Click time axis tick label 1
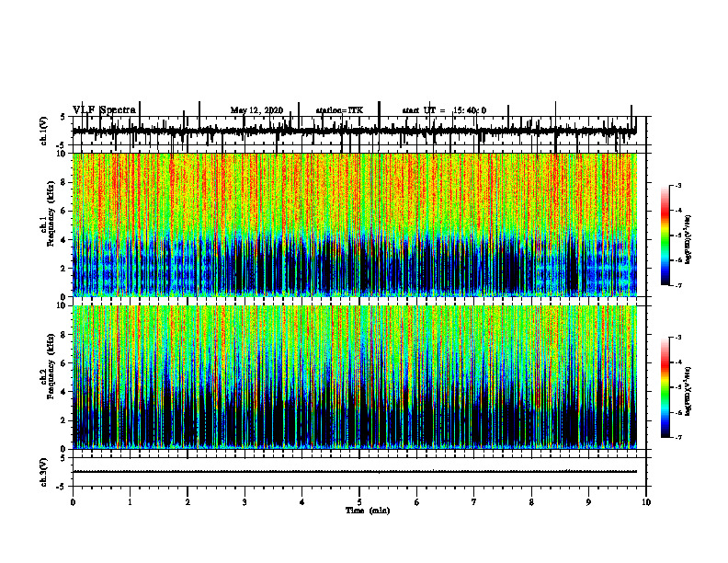The height and width of the screenshot is (563, 728). [130, 502]
